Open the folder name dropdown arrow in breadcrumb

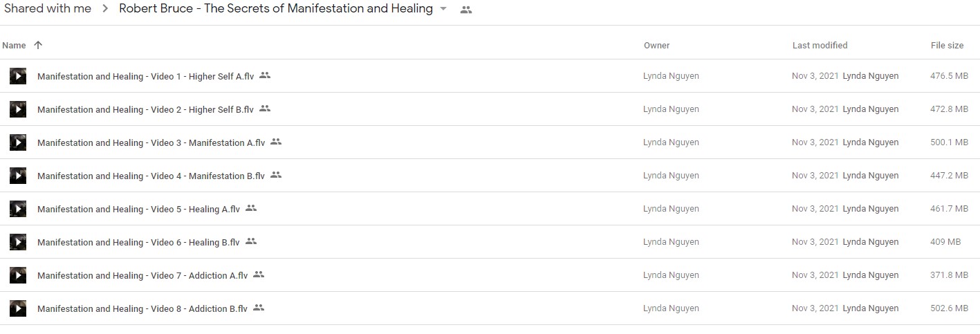(443, 10)
